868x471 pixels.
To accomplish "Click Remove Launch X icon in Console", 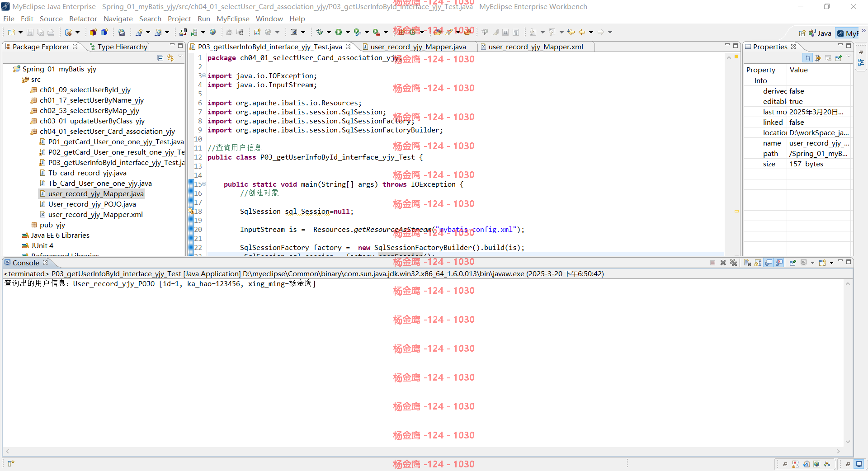I will point(723,263).
